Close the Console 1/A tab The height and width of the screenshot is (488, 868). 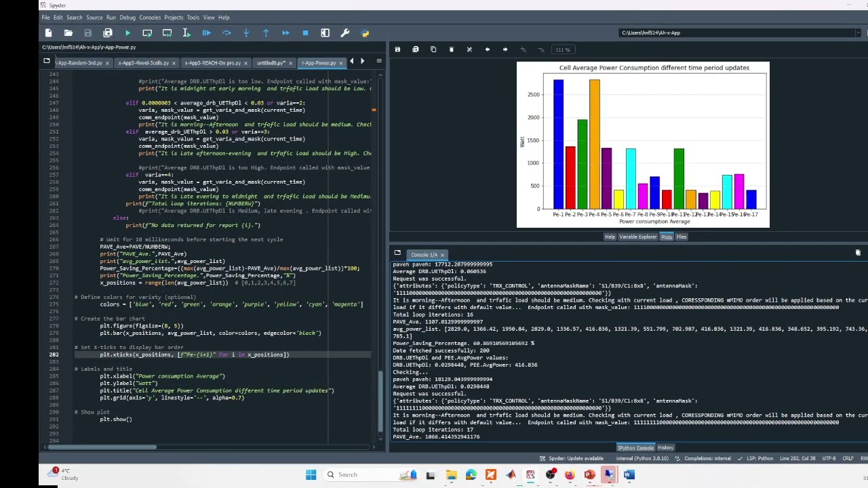[x=442, y=255]
